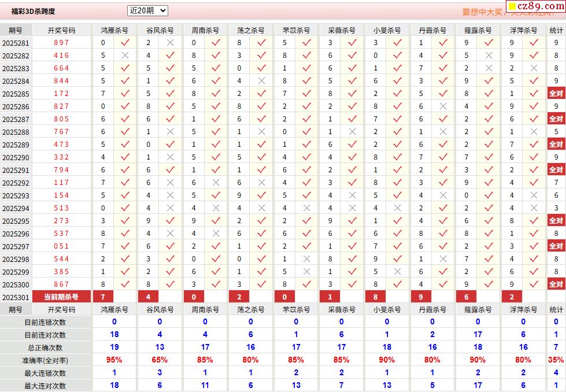Click the 准确率(全对率) row label
566x392 pixels.
[46, 360]
